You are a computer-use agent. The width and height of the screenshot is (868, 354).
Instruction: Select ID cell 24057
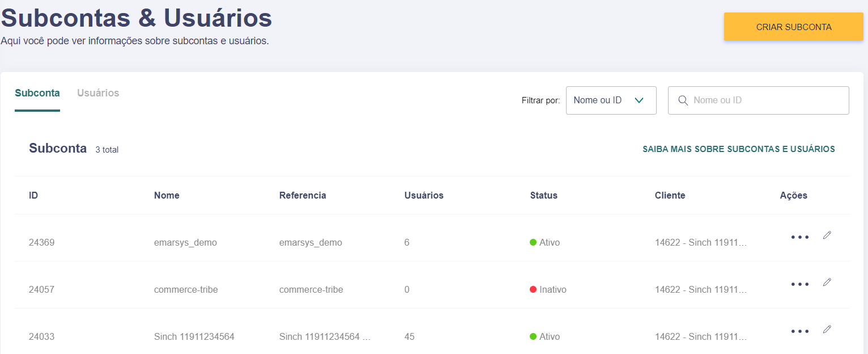[x=41, y=289]
